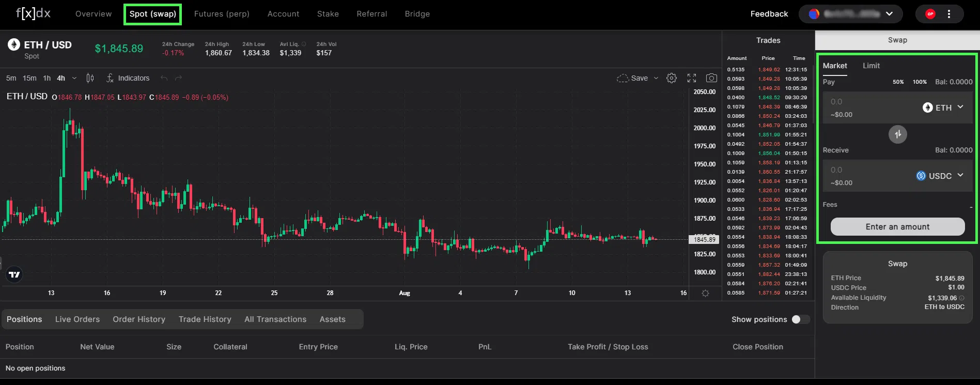Click the trade row at 12:31:15

(x=767, y=70)
